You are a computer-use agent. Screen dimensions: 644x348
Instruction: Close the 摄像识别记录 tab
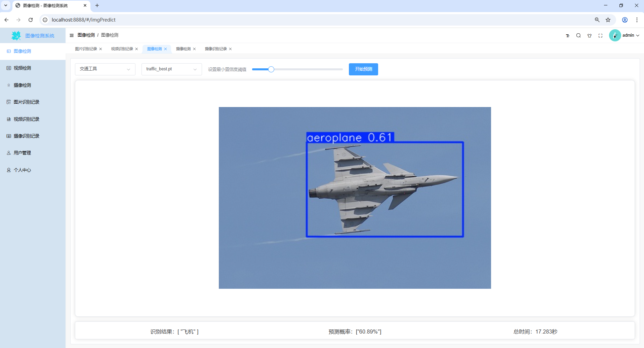pos(230,49)
